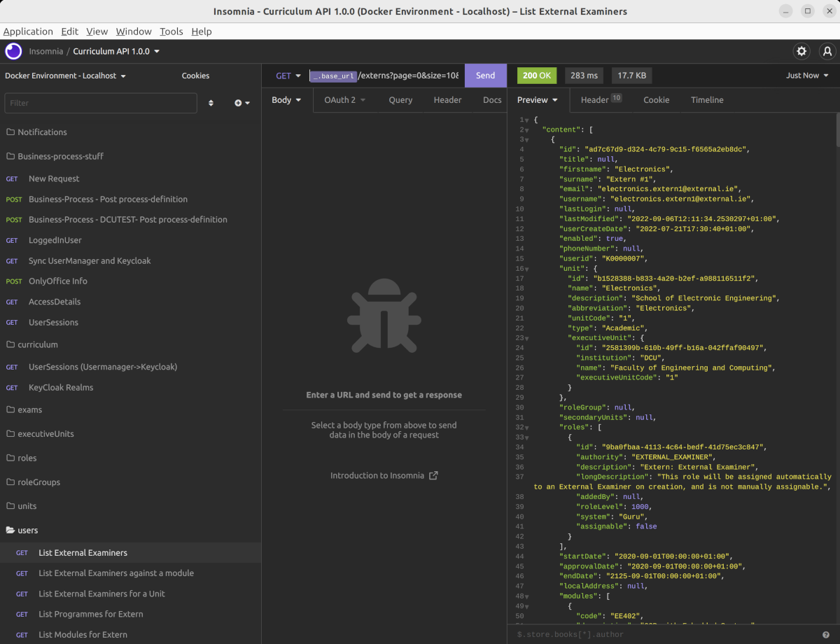Open Insomnia application preferences via gear icon
840x644 pixels.
(x=801, y=51)
